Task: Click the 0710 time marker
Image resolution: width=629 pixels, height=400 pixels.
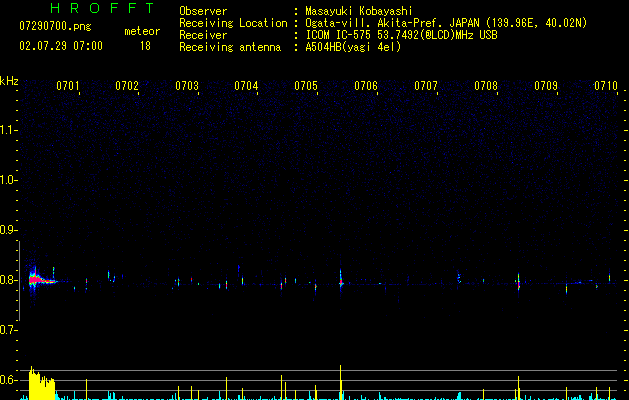Action: coord(606,85)
